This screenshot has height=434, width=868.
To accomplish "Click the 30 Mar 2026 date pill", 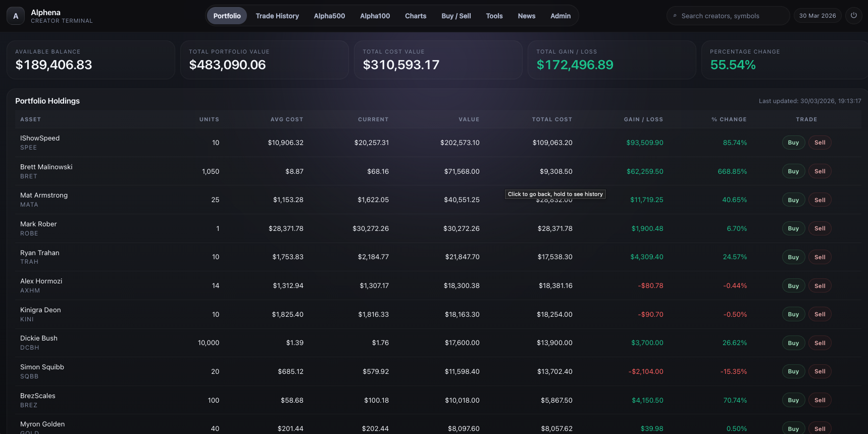I will click(x=818, y=16).
